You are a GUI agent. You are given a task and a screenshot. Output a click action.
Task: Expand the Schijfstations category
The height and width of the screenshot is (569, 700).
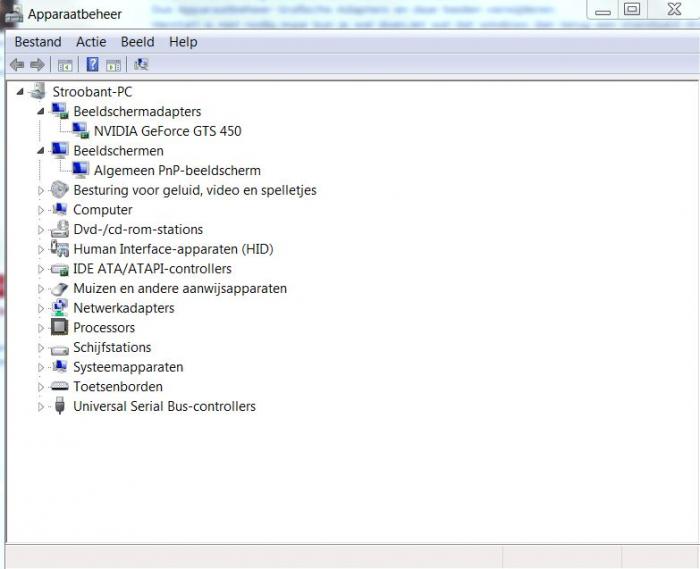pos(41,348)
